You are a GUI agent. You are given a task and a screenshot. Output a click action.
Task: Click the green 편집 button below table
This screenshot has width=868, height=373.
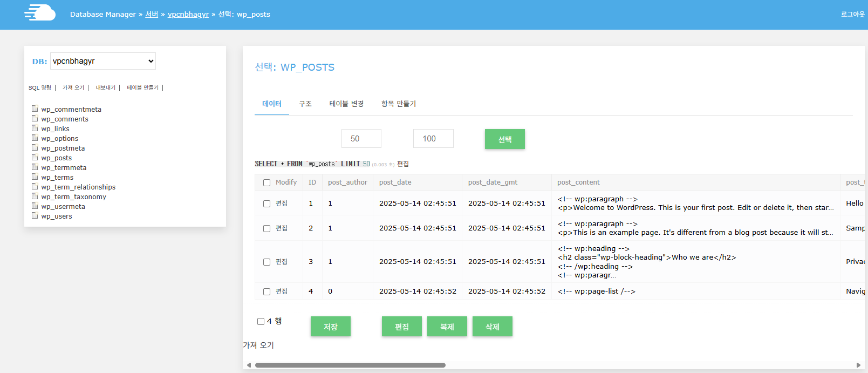click(402, 327)
